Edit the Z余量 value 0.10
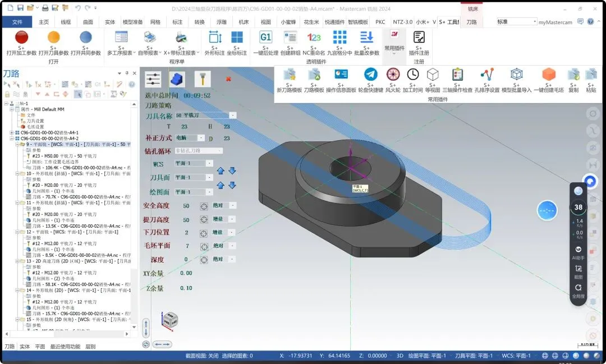 point(186,288)
